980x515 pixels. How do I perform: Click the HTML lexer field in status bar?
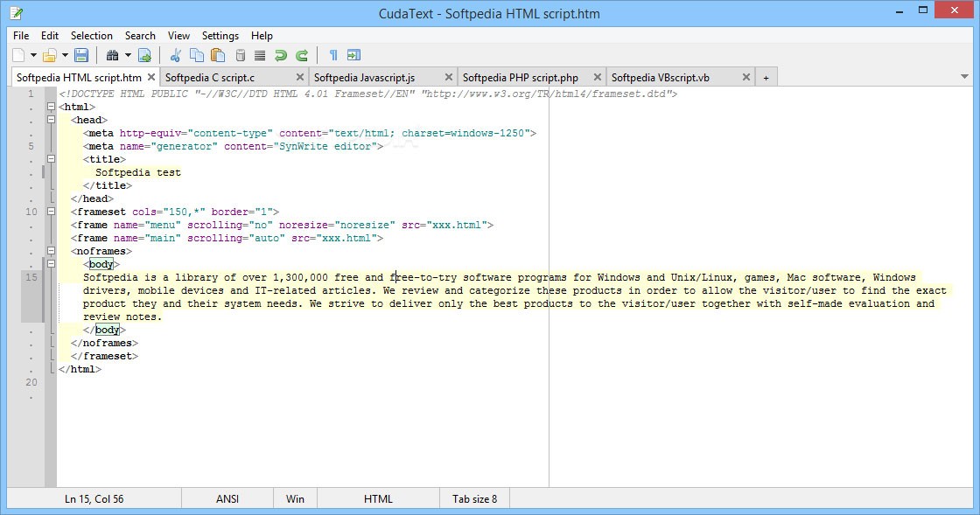coord(378,499)
